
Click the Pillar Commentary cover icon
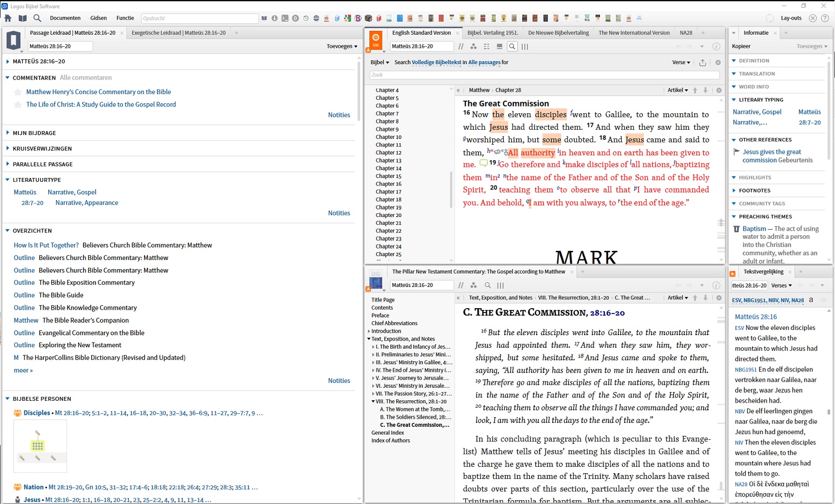[x=376, y=279]
